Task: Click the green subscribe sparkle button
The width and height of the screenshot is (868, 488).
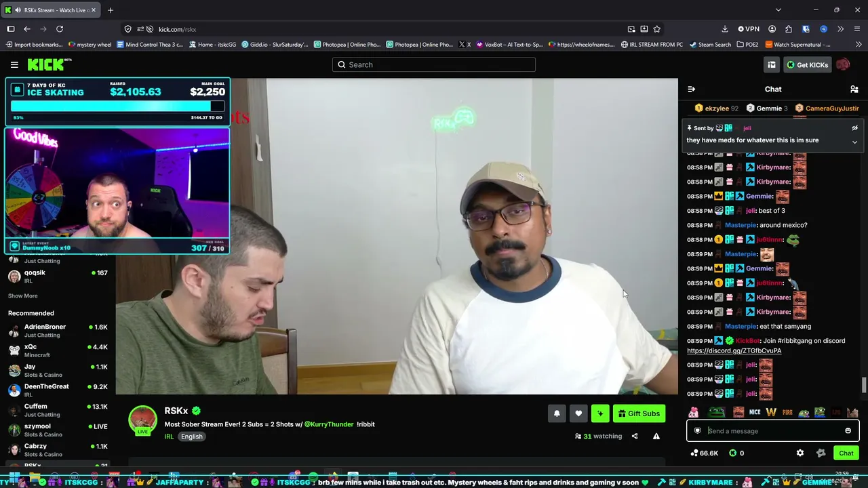Action: 600,413
